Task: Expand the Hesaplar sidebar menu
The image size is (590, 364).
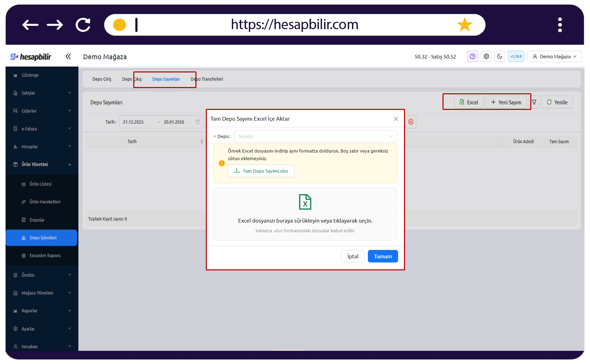Action: (41, 147)
